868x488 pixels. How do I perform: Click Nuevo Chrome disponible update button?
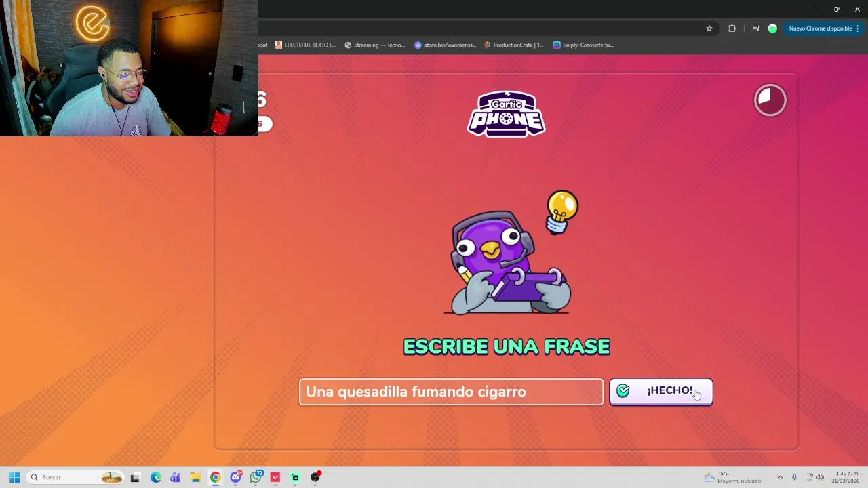[820, 28]
